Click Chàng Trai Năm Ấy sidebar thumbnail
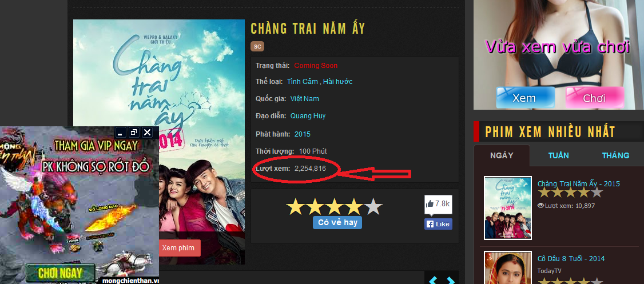Image resolution: width=644 pixels, height=284 pixels. click(508, 208)
